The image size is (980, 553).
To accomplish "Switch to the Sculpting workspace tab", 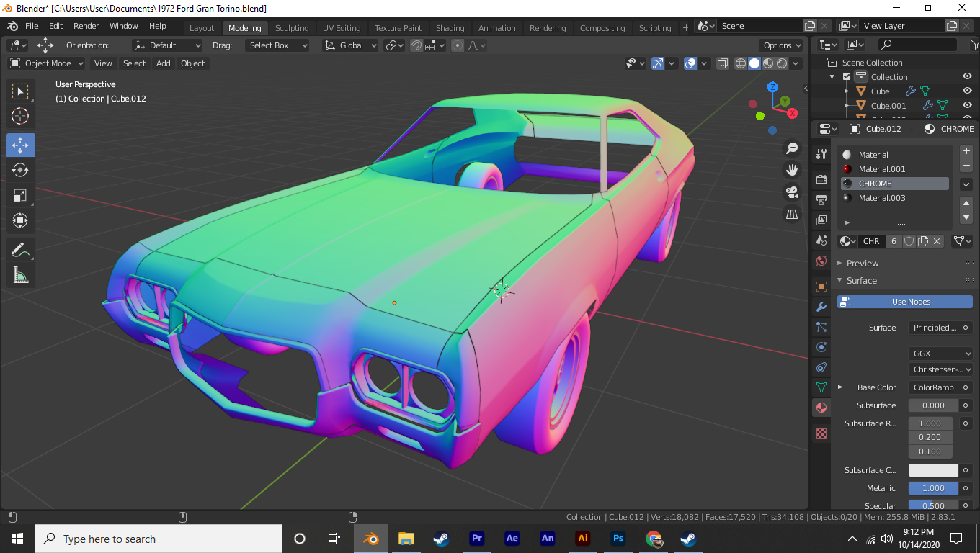I will tap(292, 28).
